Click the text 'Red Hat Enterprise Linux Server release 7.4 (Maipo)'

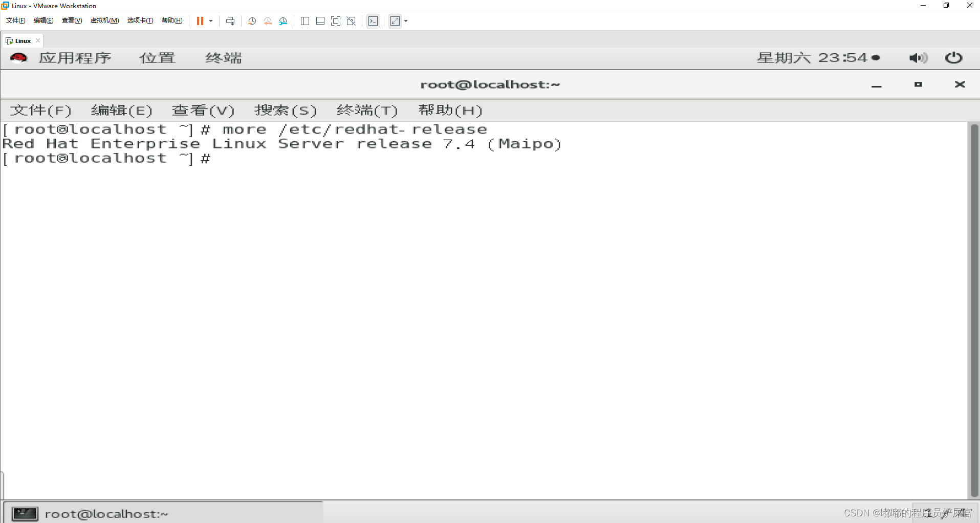tap(282, 144)
